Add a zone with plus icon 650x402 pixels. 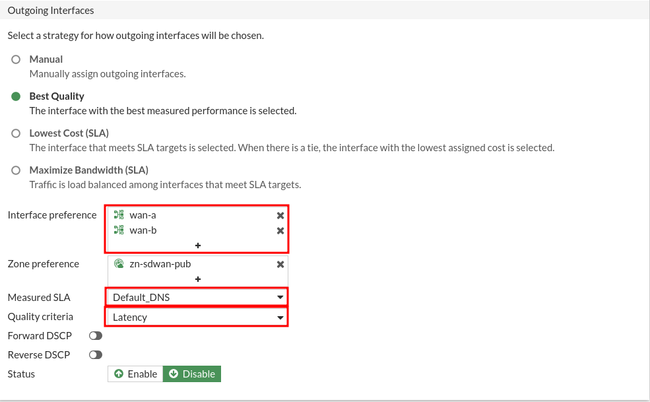coord(198,279)
